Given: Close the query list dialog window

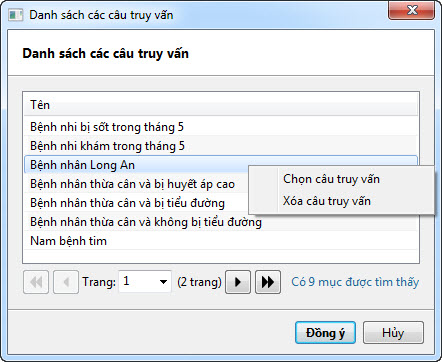Looking at the screenshot, I should (x=412, y=11).
